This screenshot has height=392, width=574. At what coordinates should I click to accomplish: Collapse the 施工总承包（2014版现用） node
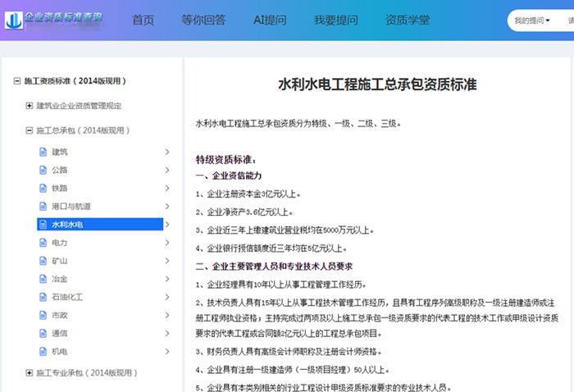pyautogui.click(x=29, y=130)
